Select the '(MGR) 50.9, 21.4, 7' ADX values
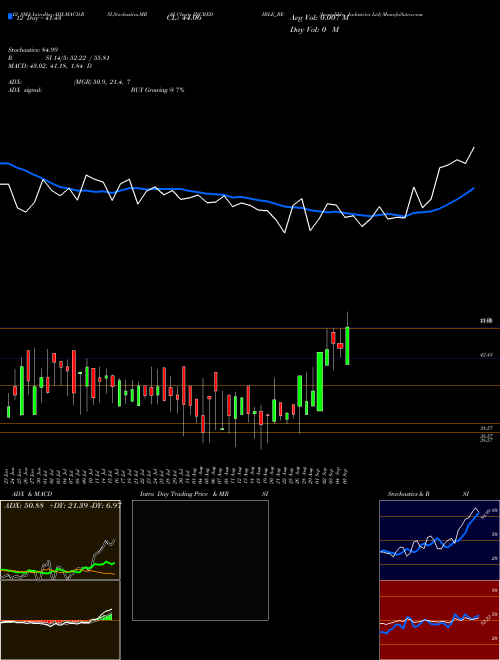 point(101,82)
